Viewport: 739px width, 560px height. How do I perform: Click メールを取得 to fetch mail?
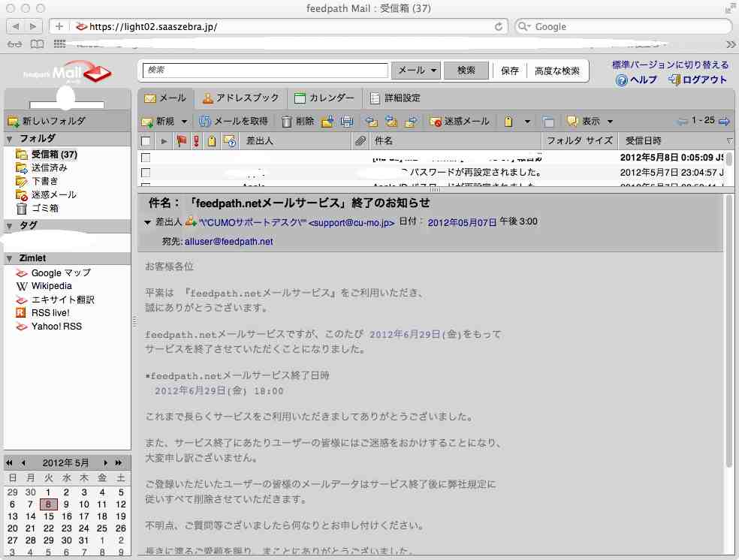pyautogui.click(x=234, y=121)
